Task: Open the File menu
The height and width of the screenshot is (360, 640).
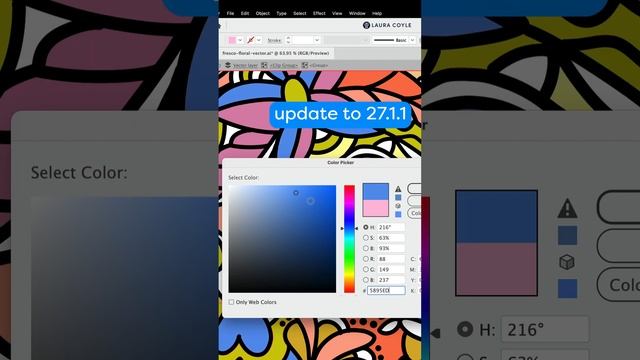Action: pyautogui.click(x=230, y=13)
